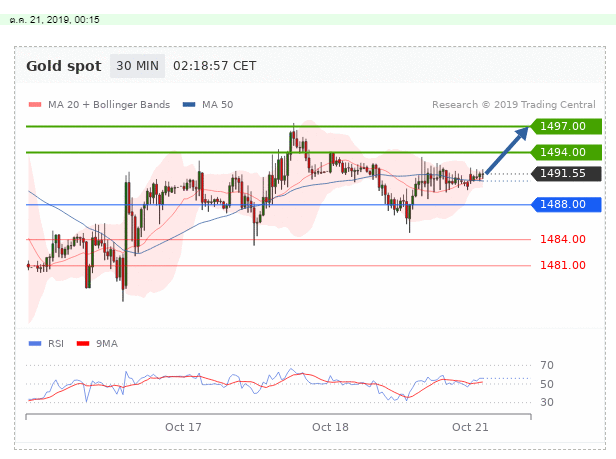Click the 9MA red legend swatch
The image size is (616, 459).
click(83, 343)
